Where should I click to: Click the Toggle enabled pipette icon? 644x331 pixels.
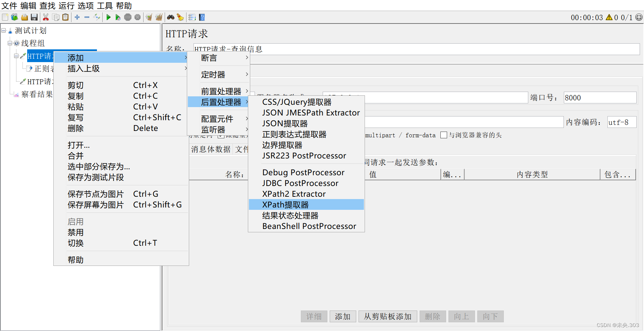click(97, 17)
